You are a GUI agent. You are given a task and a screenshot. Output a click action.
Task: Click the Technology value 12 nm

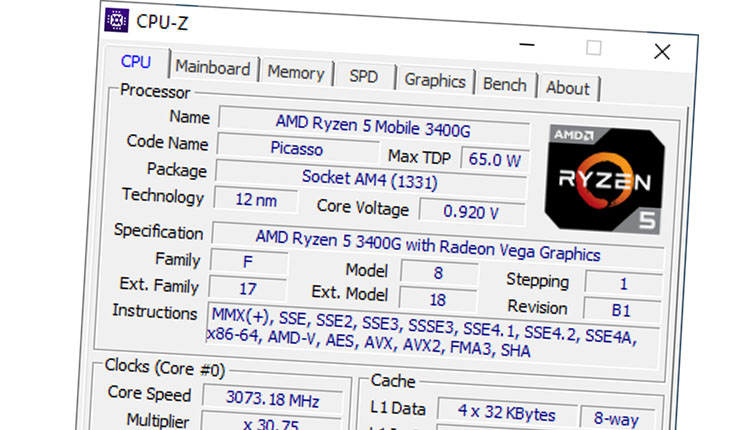click(x=256, y=200)
